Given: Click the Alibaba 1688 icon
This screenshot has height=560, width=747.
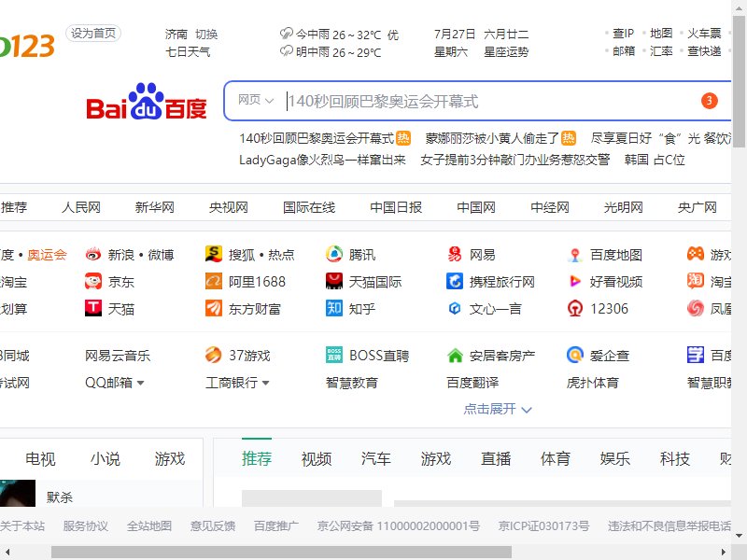Looking at the screenshot, I should [214, 282].
